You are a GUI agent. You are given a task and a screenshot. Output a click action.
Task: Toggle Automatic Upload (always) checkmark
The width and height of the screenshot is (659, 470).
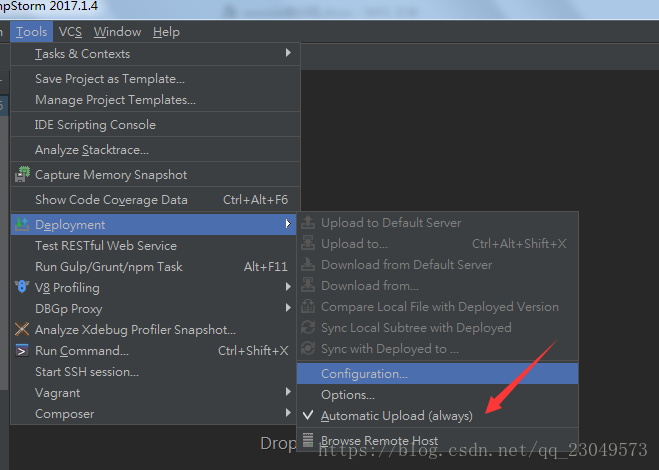point(308,415)
